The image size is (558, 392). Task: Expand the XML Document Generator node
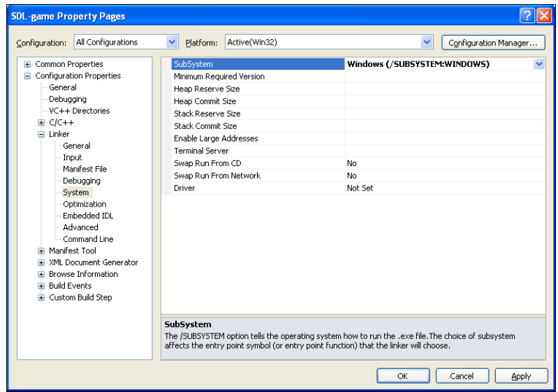point(41,263)
